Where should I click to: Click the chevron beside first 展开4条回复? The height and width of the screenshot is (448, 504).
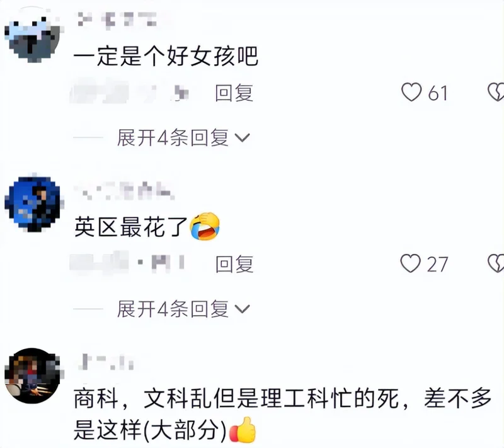(x=243, y=138)
